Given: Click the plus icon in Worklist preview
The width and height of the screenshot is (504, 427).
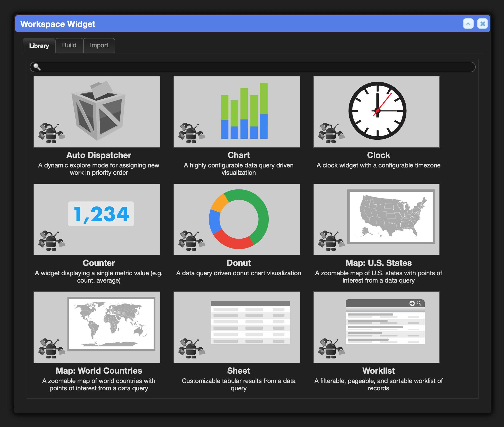Looking at the screenshot, I should click(412, 303).
